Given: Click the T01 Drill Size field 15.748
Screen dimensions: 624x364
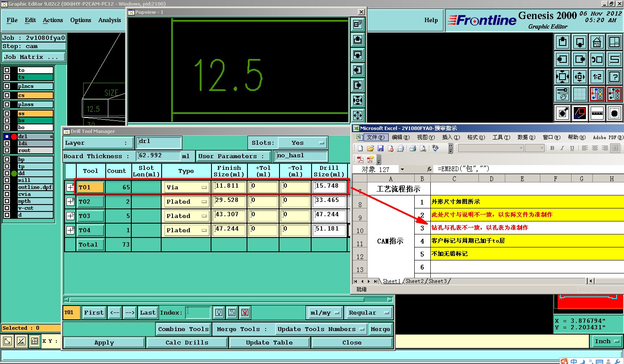Looking at the screenshot, I should point(330,187).
